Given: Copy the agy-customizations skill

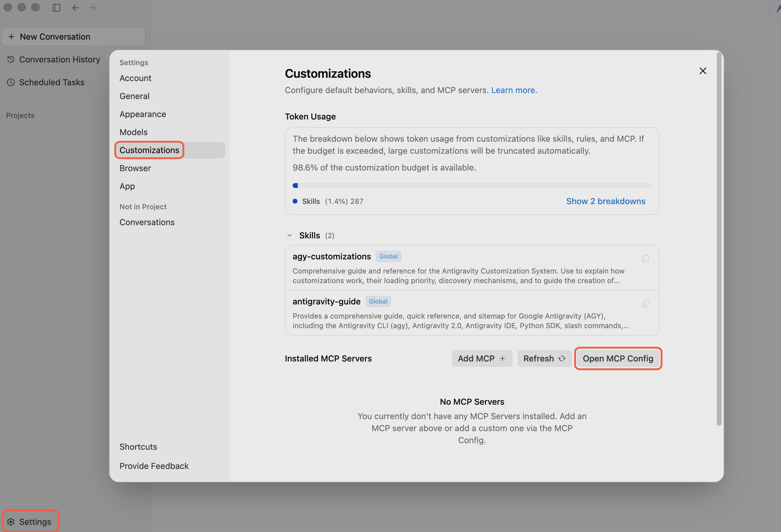Looking at the screenshot, I should click(x=645, y=258).
